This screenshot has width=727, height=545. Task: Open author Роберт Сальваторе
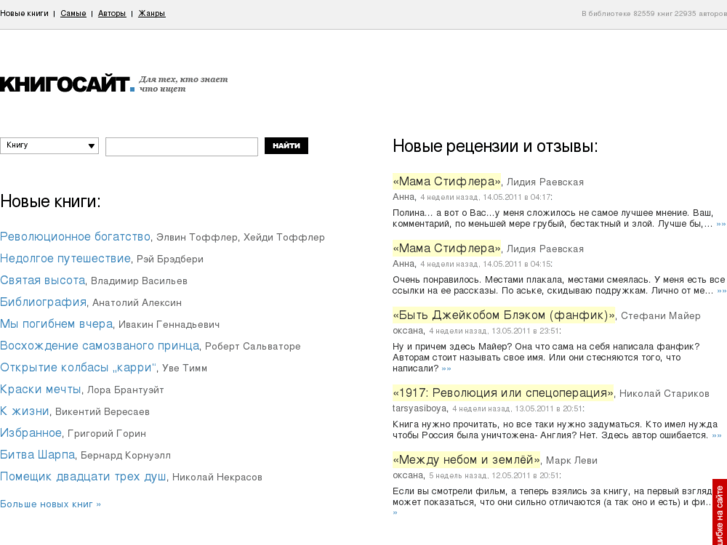point(253,346)
